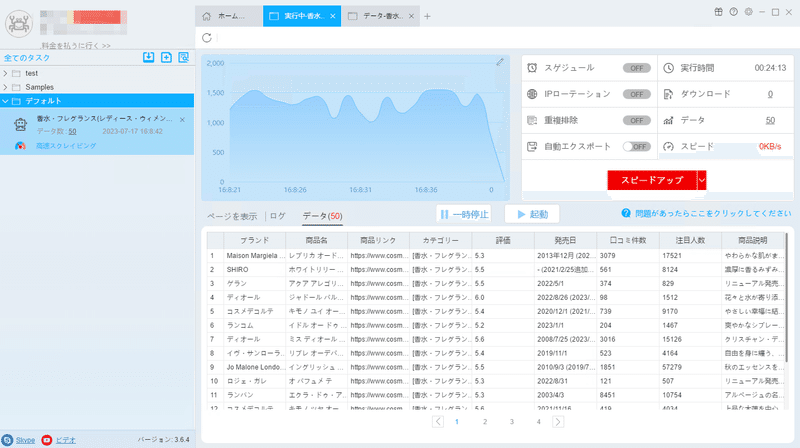Screen dimensions: 800x448
Task: Click the YouTube icon beside ビデオ
Action: click(x=46, y=440)
